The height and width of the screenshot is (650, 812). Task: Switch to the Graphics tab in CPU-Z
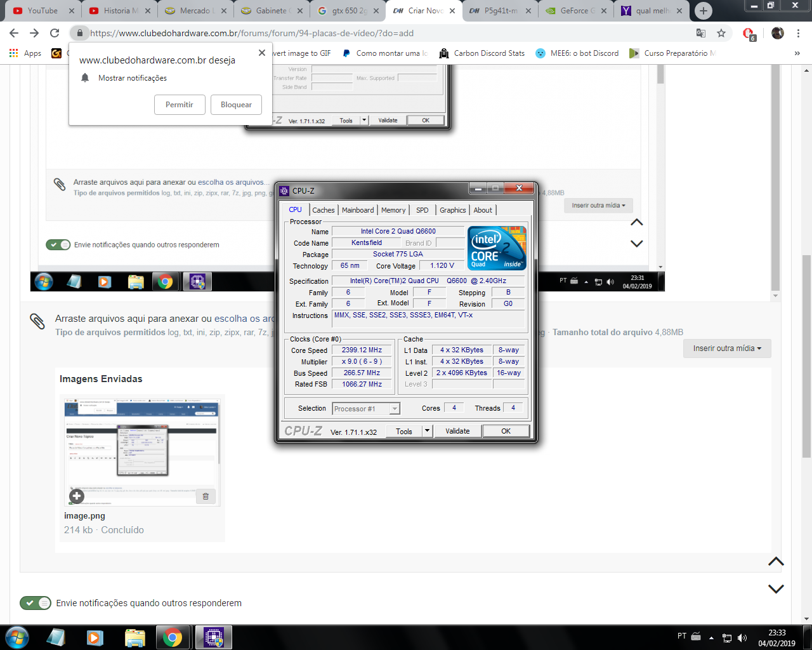click(453, 210)
